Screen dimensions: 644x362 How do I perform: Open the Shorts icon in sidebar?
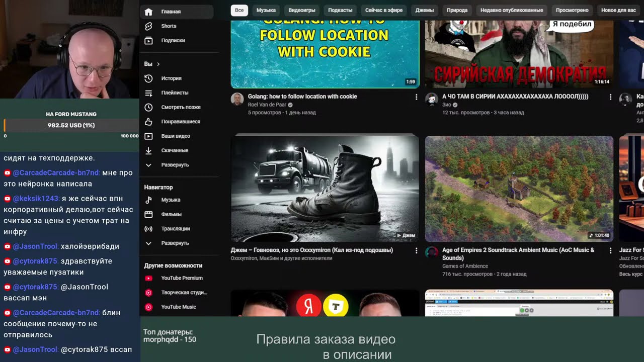148,26
